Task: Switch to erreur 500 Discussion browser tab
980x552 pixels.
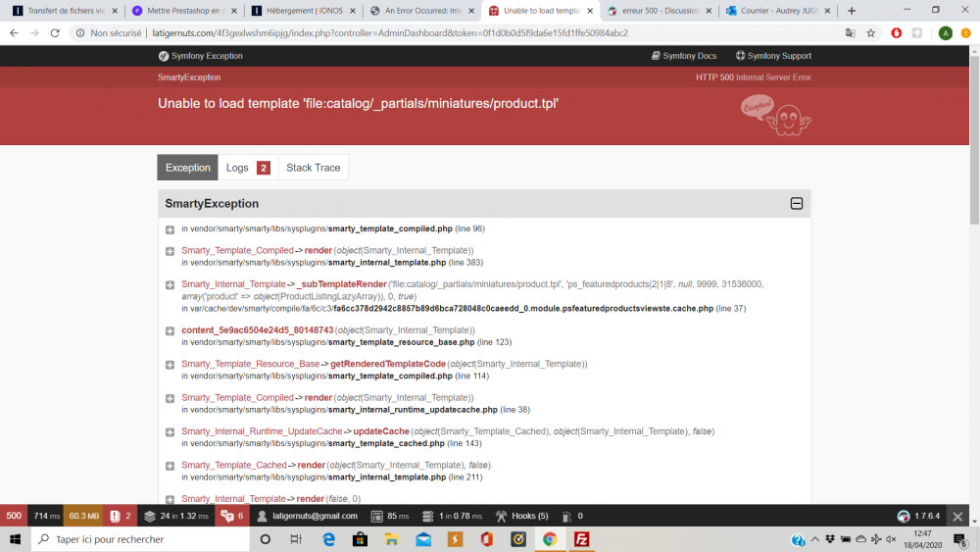Action: [x=660, y=11]
